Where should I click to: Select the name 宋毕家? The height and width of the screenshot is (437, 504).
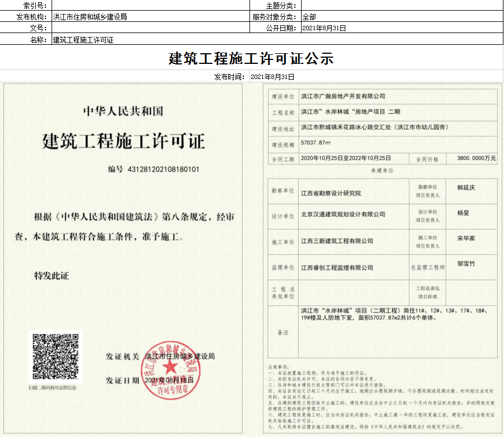point(466,238)
